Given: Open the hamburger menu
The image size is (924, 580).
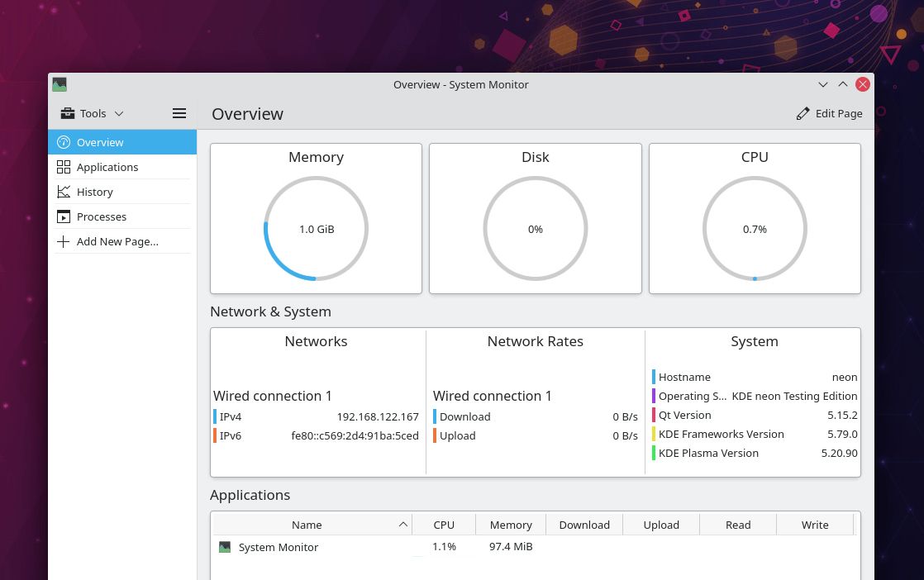Looking at the screenshot, I should (x=179, y=114).
